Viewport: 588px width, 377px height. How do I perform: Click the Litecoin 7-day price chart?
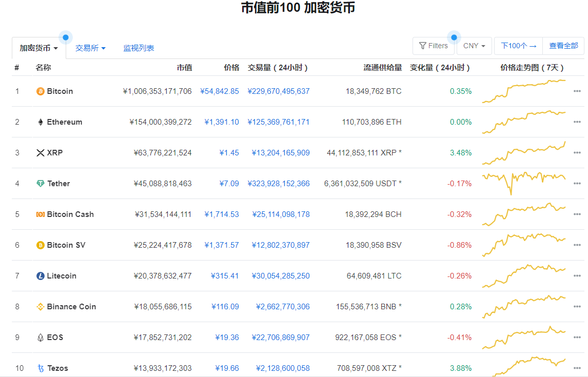point(524,275)
